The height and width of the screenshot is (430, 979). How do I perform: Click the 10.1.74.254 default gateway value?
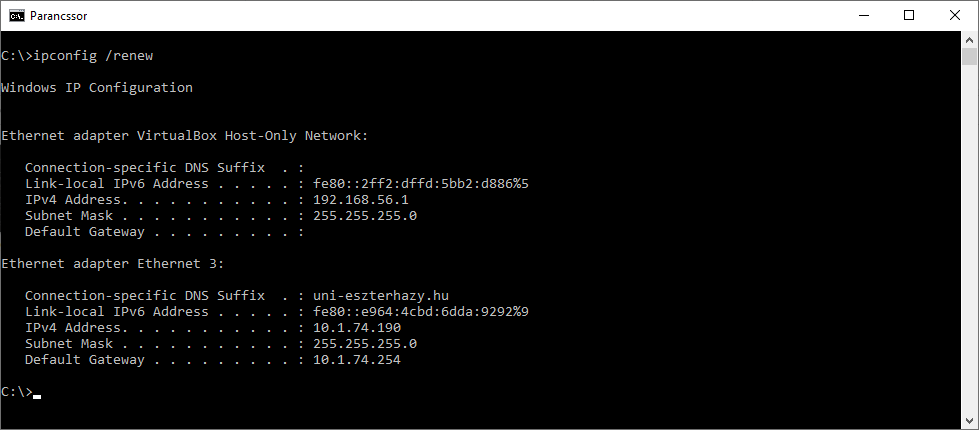point(357,360)
